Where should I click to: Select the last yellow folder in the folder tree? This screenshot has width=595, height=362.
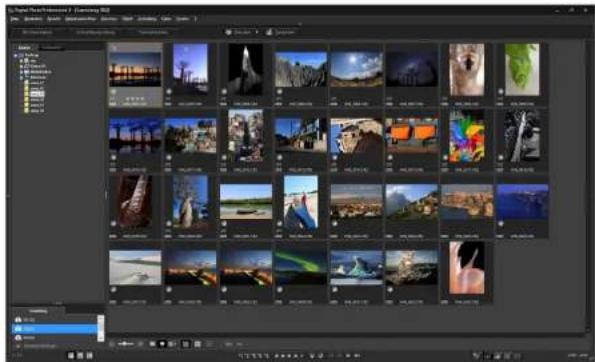click(34, 110)
